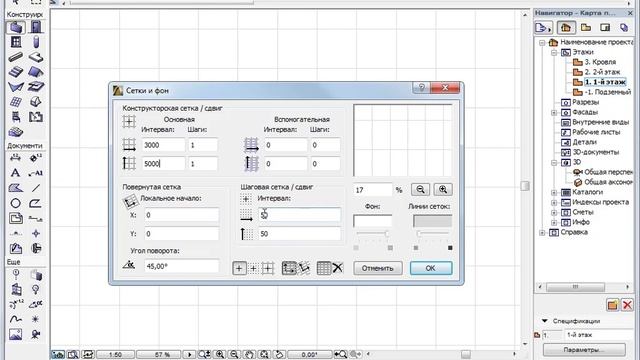Select the Fill tool in the toolbox
Viewport: 640px width, 360px height.
(16, 188)
